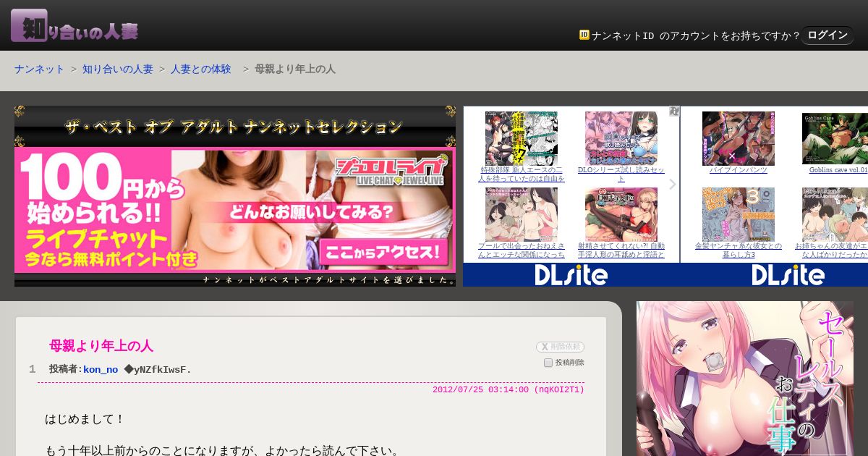Image resolution: width=868 pixels, height=456 pixels.
Task: Click the ad carousel next arrow
Action: (673, 185)
